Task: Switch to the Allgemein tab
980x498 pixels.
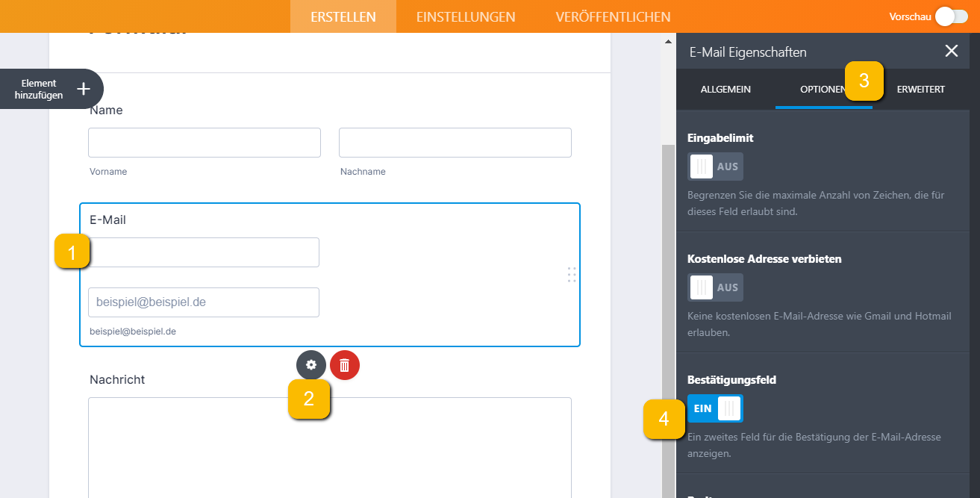Action: click(725, 90)
